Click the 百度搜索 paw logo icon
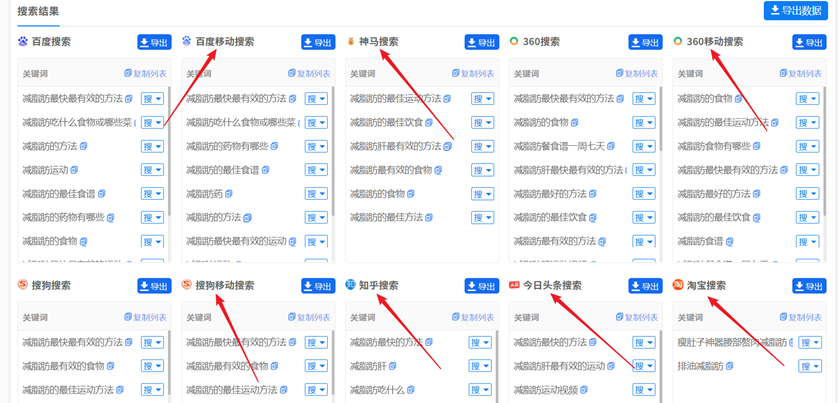 click(x=22, y=41)
